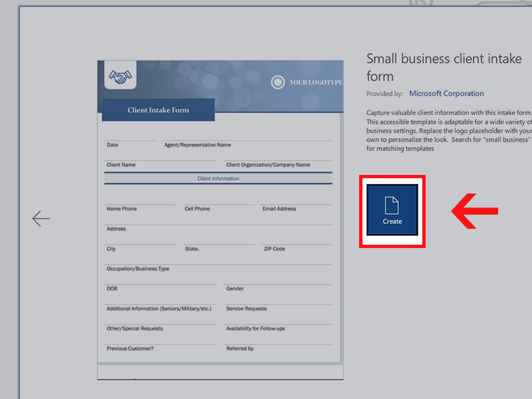Click the Create button
The width and height of the screenshot is (532, 399).
click(392, 210)
